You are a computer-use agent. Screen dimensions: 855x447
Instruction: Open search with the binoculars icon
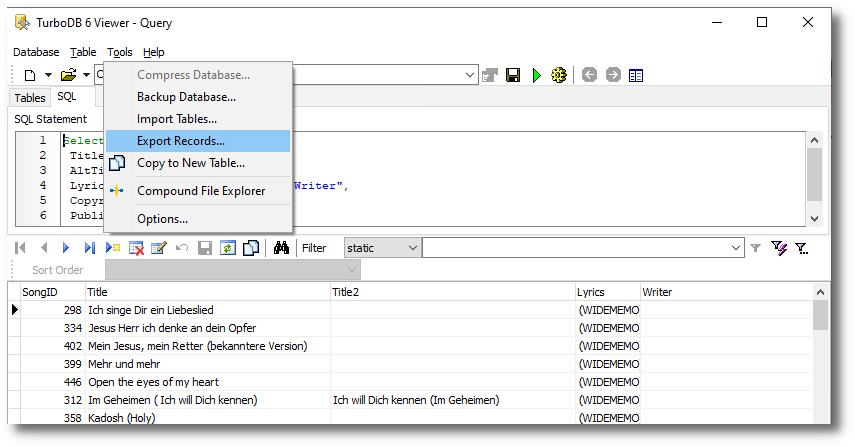[281, 248]
